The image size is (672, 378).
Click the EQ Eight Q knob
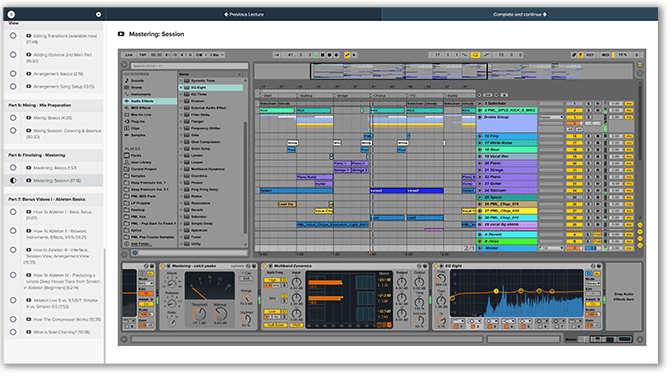441,321
